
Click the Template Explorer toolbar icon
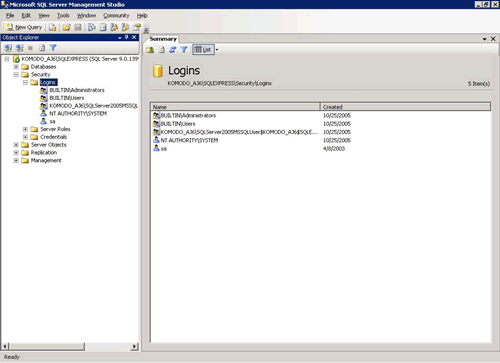tap(126, 27)
